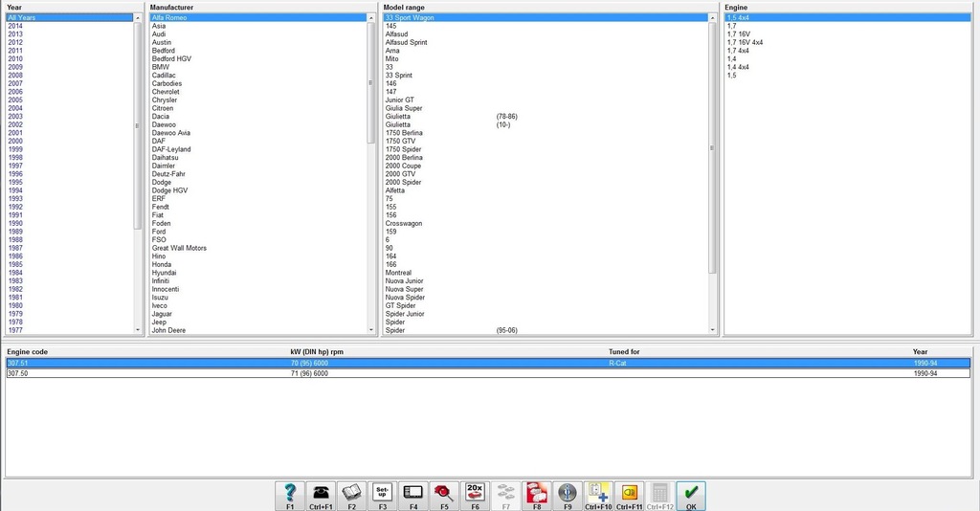The width and height of the screenshot is (980, 511).
Task: Select Montreal model
Action: 398,273
